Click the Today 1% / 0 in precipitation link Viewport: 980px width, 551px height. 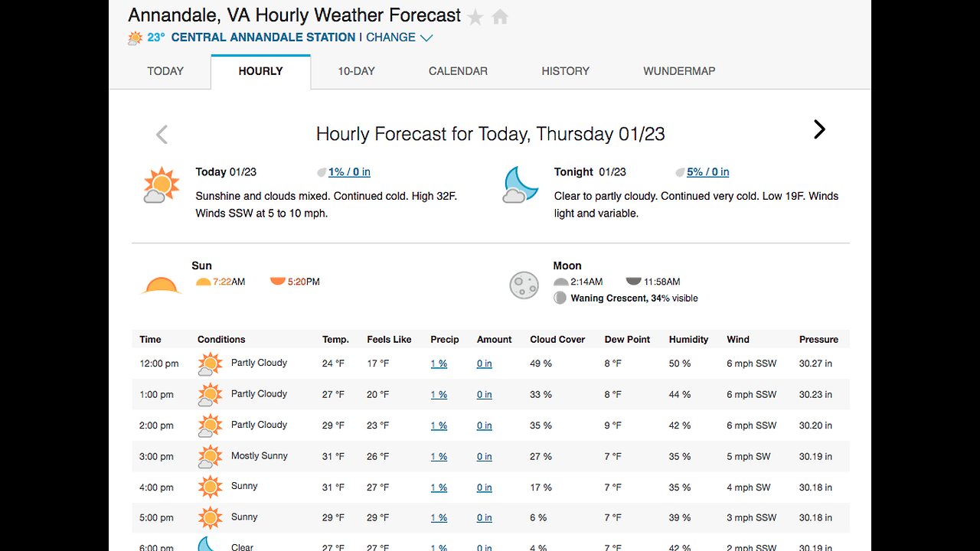point(349,172)
